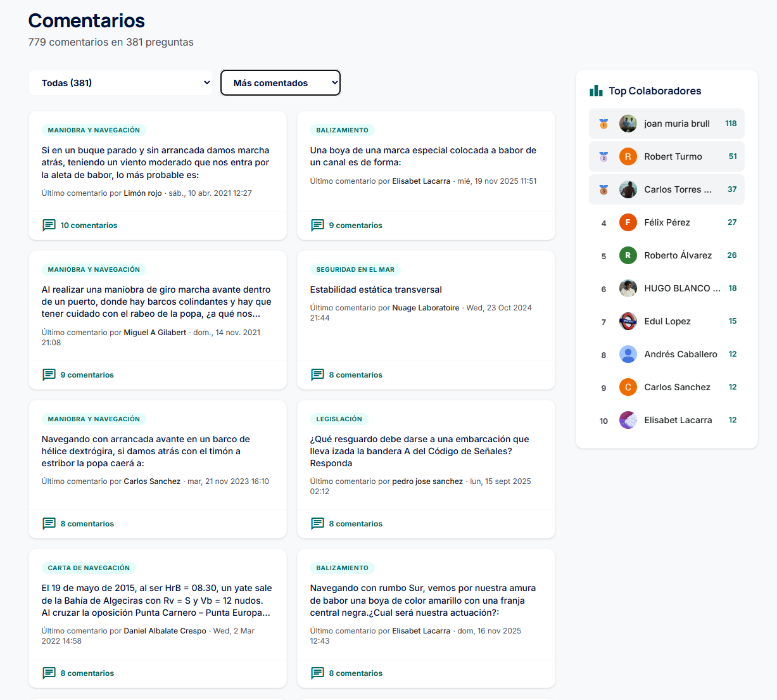Select the BALIZAMIENTO category tag
Image resolution: width=777 pixels, height=700 pixels.
[x=342, y=130]
